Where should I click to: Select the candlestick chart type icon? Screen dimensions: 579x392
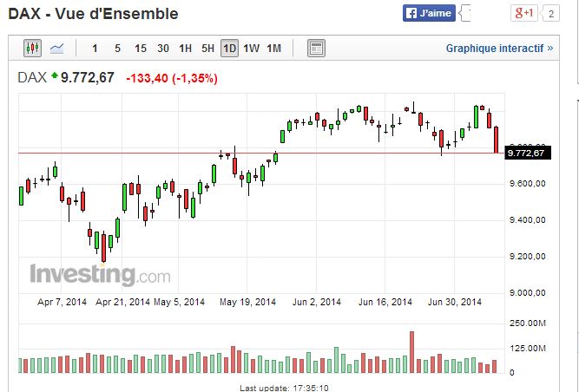(x=33, y=48)
